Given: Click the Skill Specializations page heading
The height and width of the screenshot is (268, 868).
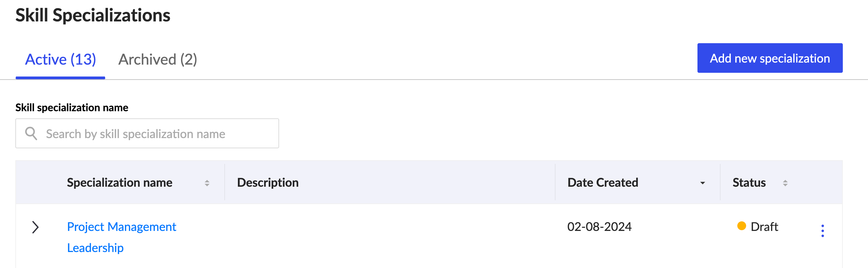Looking at the screenshot, I should 93,15.
